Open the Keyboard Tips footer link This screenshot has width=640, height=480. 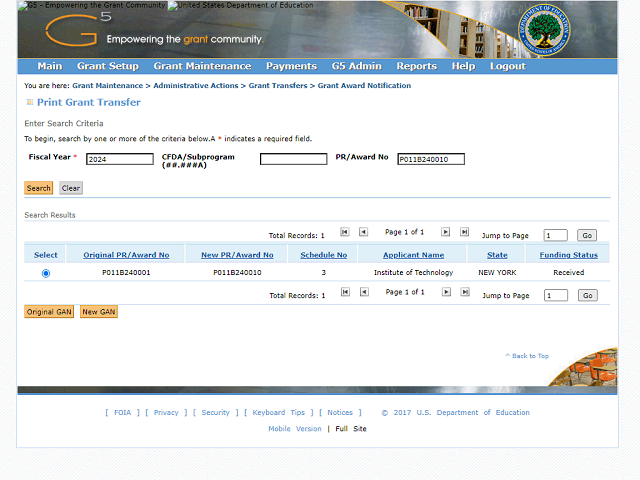coord(278,413)
